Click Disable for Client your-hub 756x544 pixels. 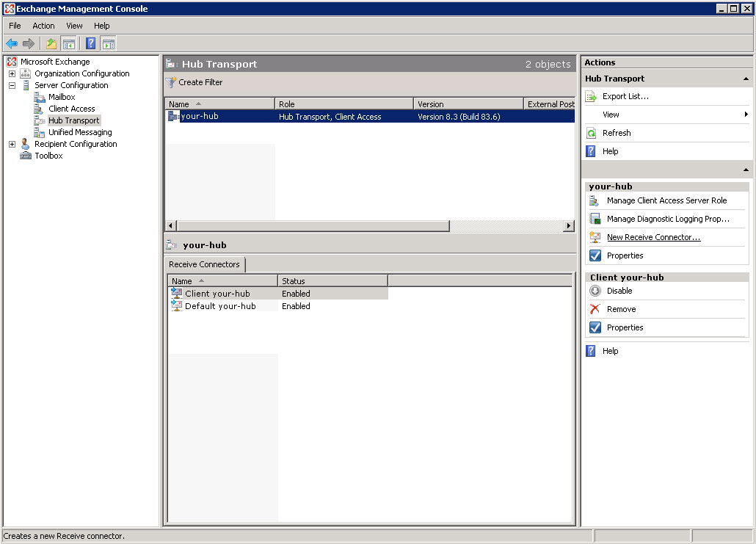619,291
